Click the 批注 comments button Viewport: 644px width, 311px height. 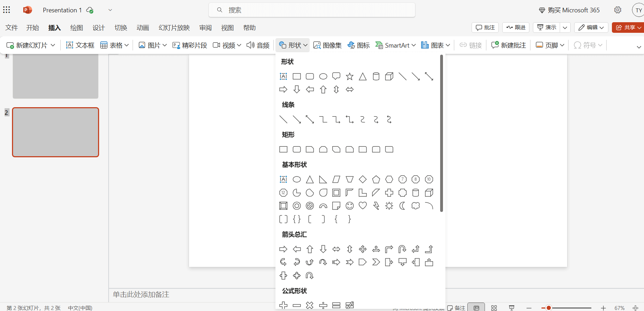point(485,28)
